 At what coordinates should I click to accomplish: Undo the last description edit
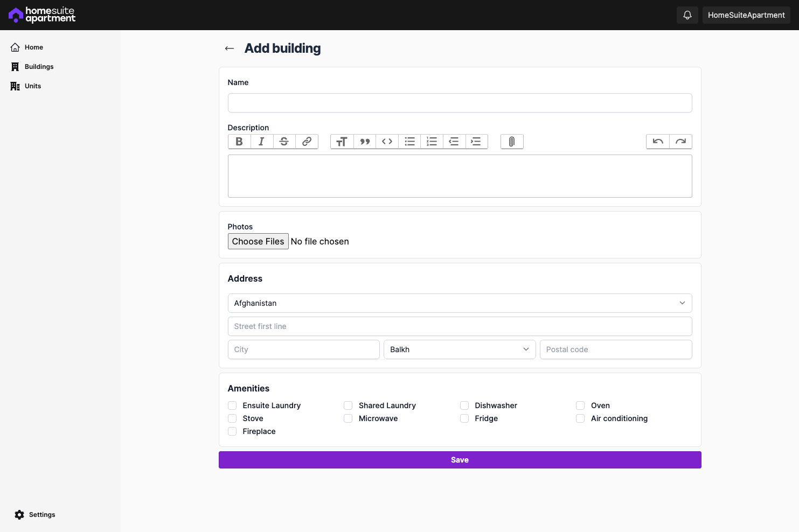point(657,141)
